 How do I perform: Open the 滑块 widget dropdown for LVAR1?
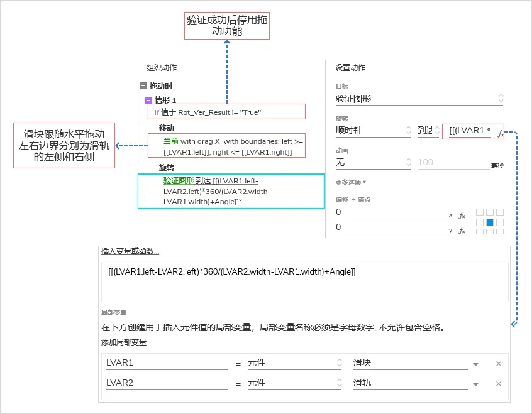coord(416,363)
